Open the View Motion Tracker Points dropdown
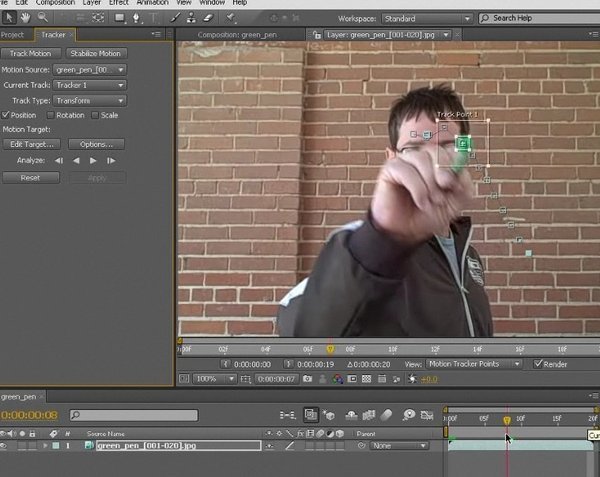Viewport: 600px width, 477px height. pyautogui.click(x=476, y=364)
